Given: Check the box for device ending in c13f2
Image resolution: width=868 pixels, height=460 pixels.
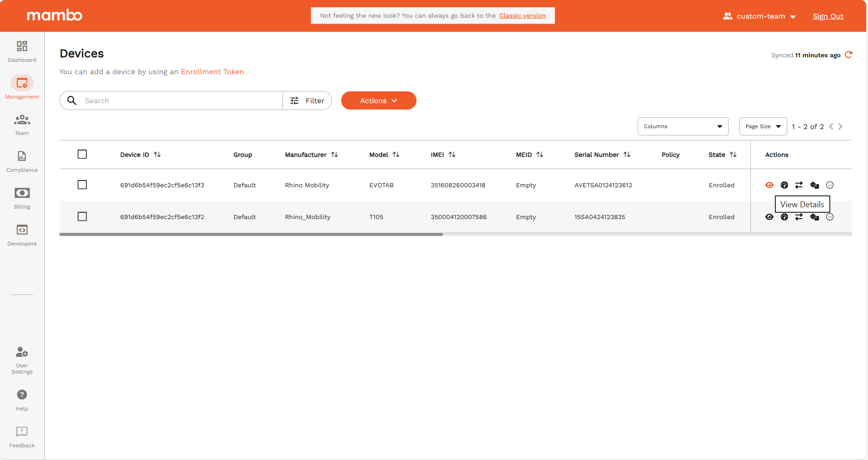Looking at the screenshot, I should tap(82, 217).
